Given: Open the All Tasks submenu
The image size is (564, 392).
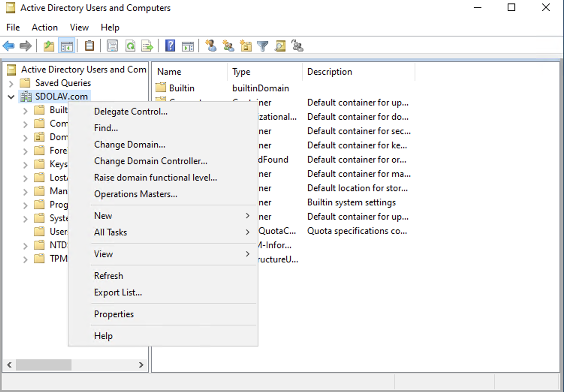Looking at the screenshot, I should pyautogui.click(x=163, y=232).
